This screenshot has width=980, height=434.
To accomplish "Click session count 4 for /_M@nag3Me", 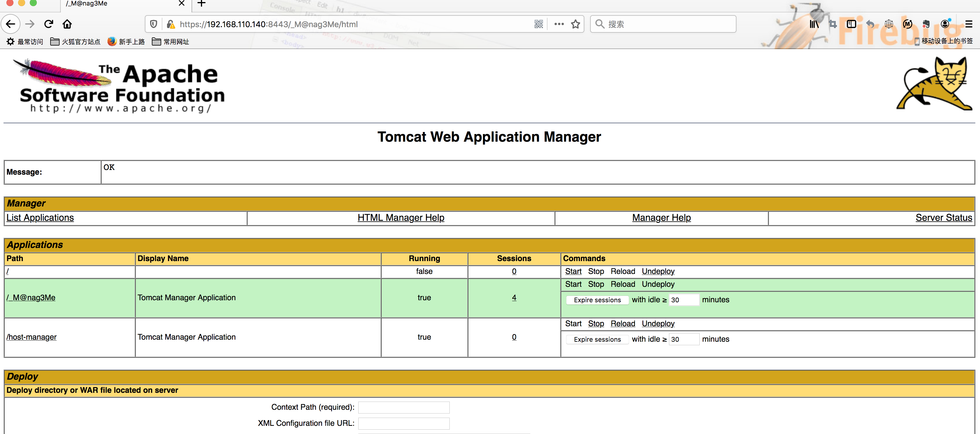I will tap(514, 297).
